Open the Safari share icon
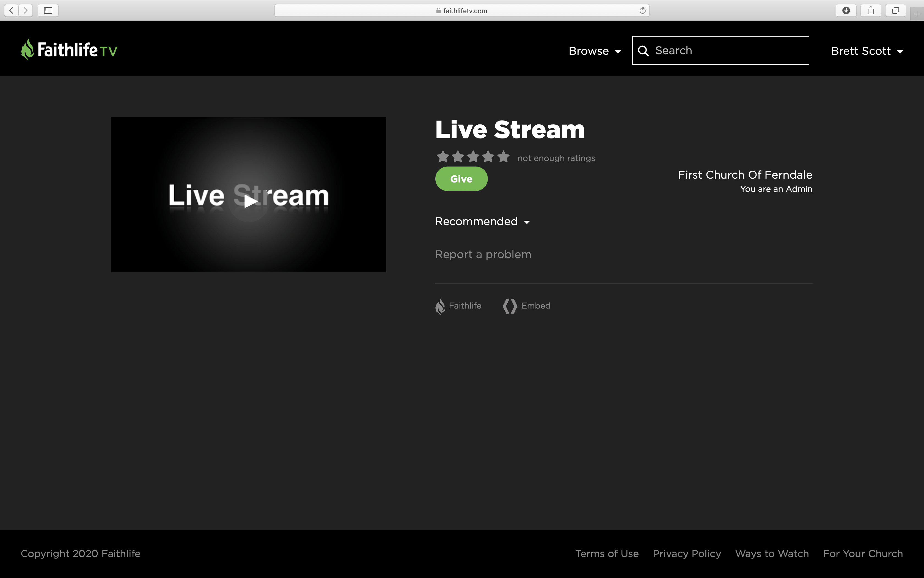Image resolution: width=924 pixels, height=578 pixels. point(871,10)
